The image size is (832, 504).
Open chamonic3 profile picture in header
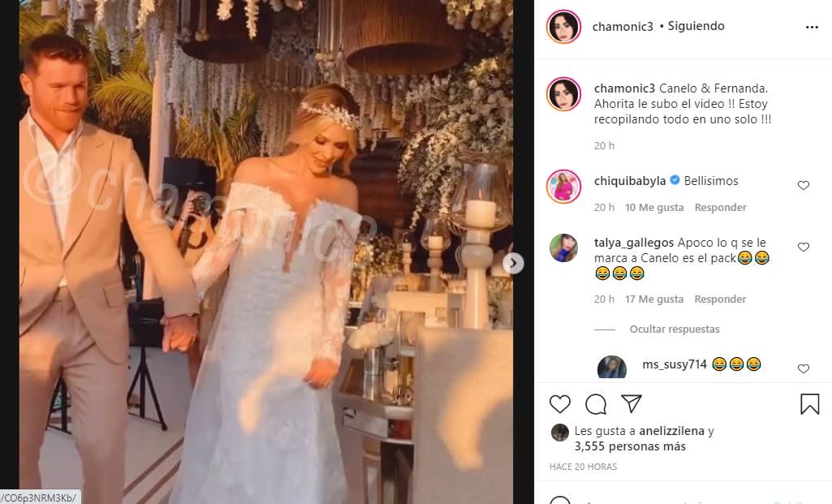tap(563, 27)
